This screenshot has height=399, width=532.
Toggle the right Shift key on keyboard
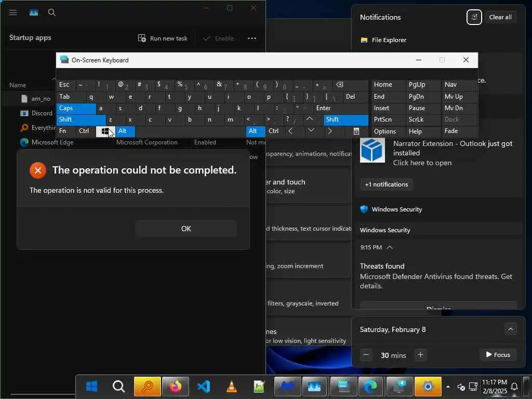point(345,120)
